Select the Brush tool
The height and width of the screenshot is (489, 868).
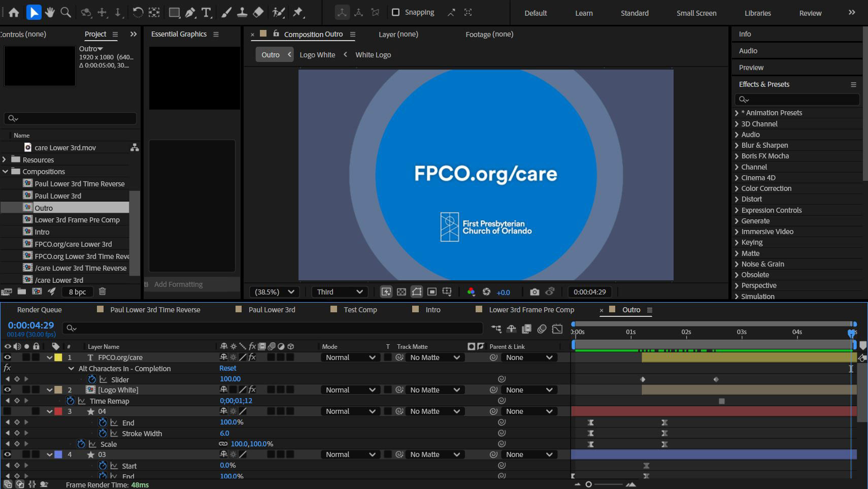coord(226,12)
